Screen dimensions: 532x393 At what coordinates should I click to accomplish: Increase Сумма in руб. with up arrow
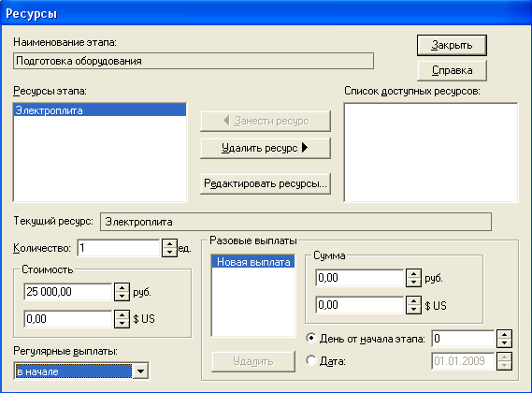413,273
